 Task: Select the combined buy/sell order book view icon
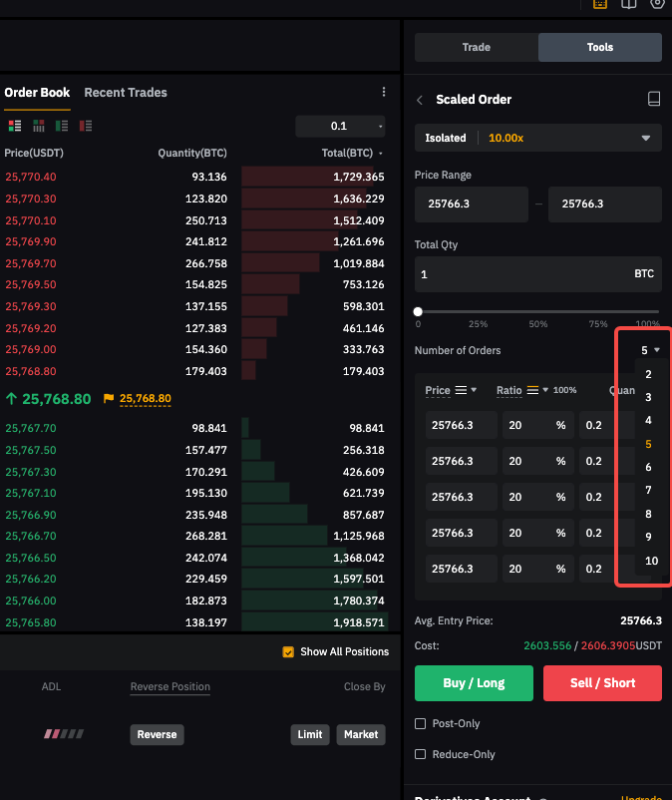point(15,126)
